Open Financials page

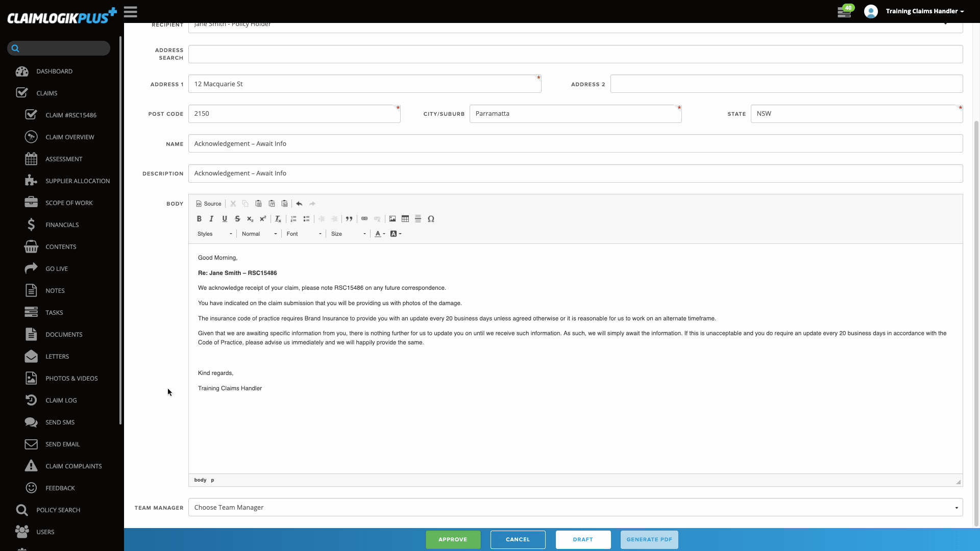[x=62, y=225]
